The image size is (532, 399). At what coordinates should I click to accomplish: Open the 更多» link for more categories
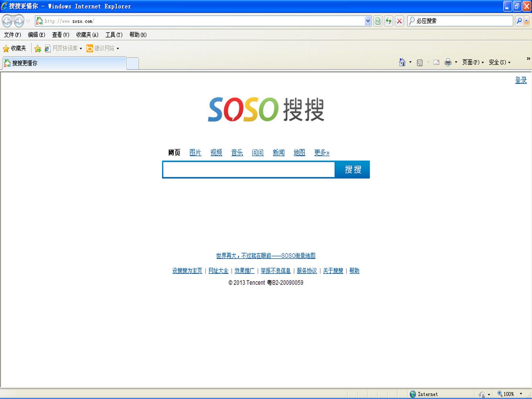pyautogui.click(x=322, y=153)
